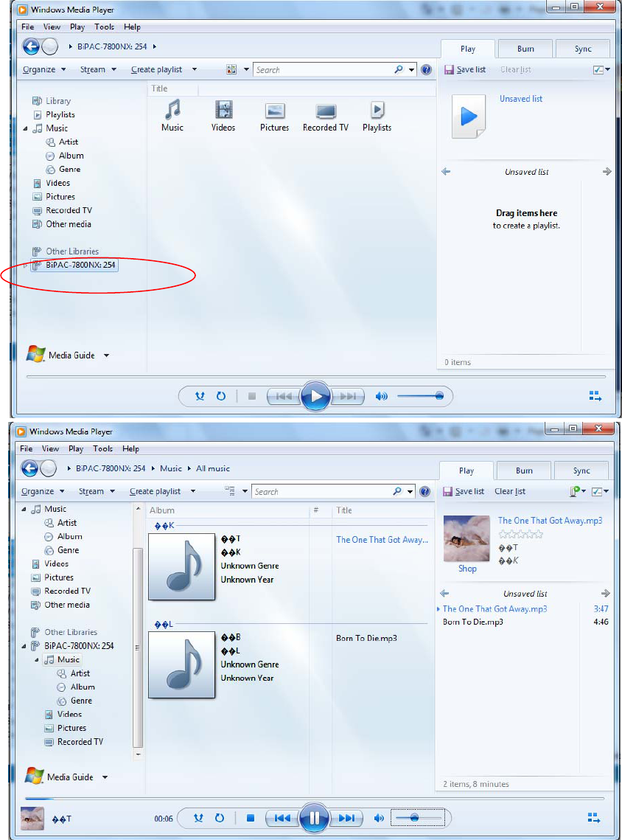The image size is (622, 840).
Task: Click Save list in the bottom window
Action: click(464, 492)
